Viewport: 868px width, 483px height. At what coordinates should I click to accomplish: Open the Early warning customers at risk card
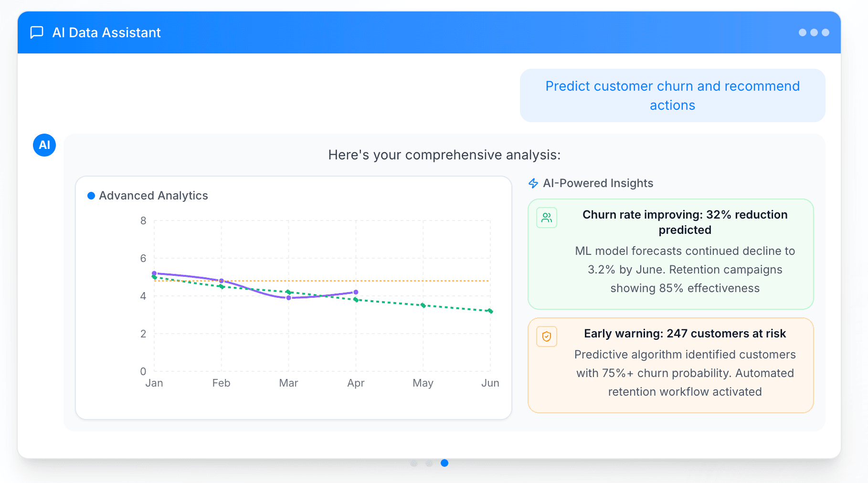[x=670, y=365]
